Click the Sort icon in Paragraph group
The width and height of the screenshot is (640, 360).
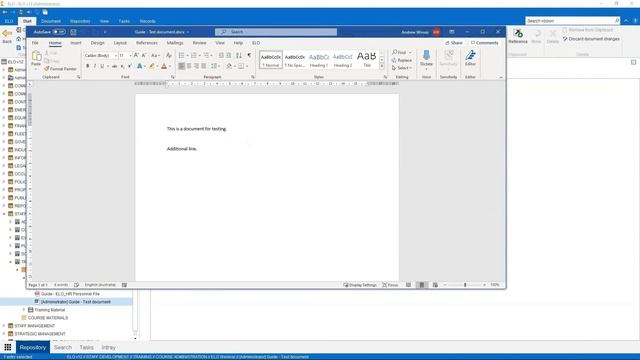point(239,55)
